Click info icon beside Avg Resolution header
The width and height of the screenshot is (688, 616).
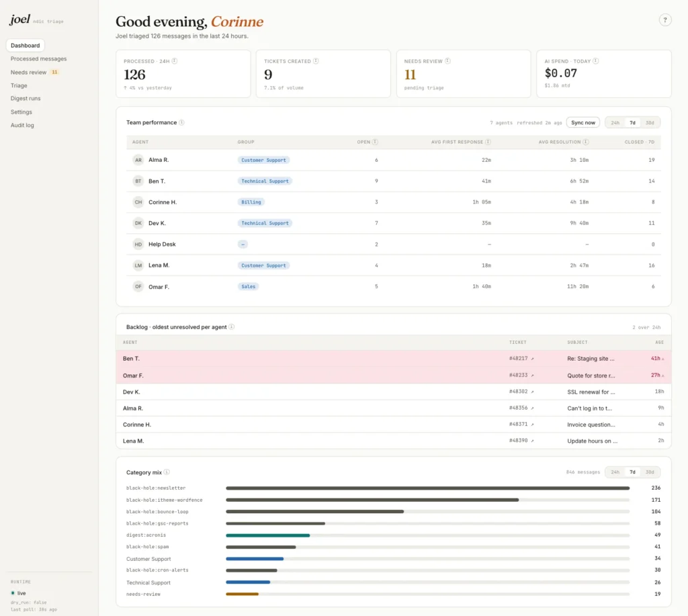[x=586, y=142]
